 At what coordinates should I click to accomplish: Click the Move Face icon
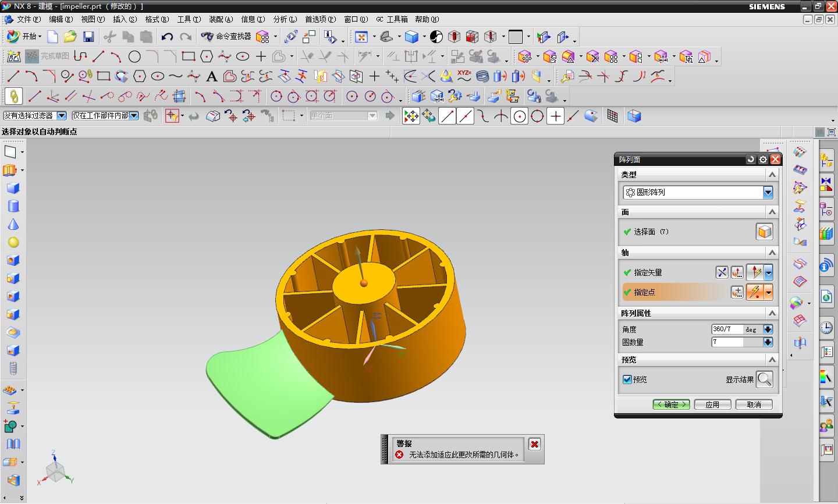[x=525, y=56]
